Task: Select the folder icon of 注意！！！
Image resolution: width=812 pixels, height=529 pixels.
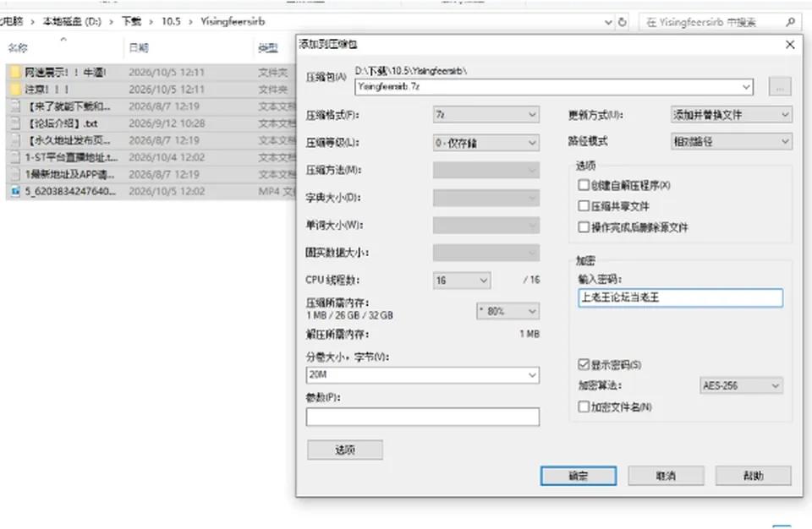Action: pyautogui.click(x=15, y=89)
